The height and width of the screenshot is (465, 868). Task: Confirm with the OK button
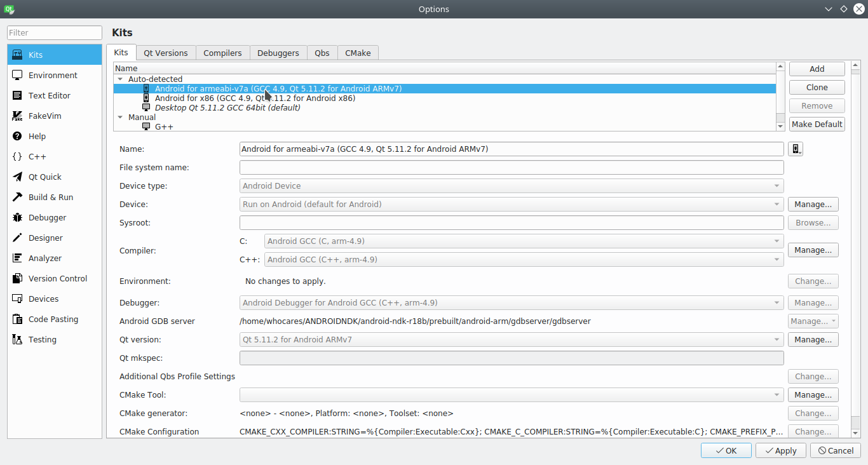point(726,450)
